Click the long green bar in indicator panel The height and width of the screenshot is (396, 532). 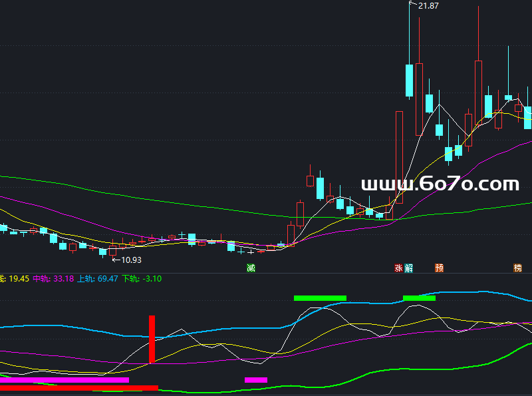pos(320,298)
